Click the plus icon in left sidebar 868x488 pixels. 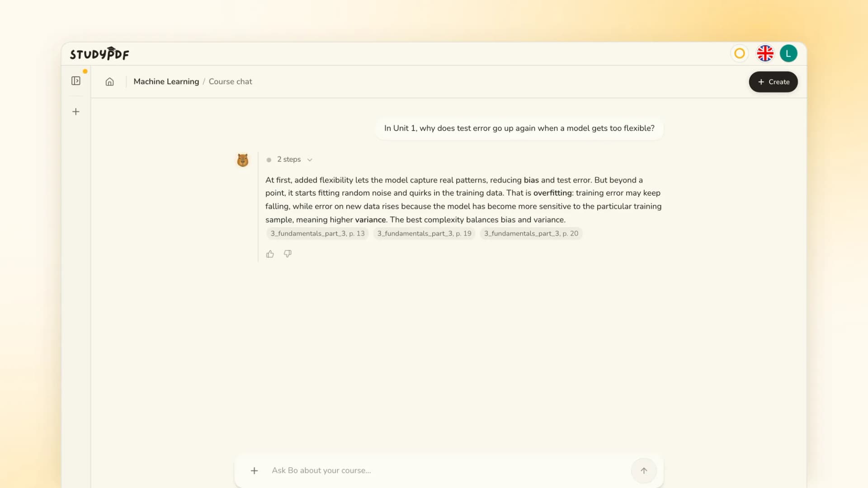pyautogui.click(x=76, y=112)
